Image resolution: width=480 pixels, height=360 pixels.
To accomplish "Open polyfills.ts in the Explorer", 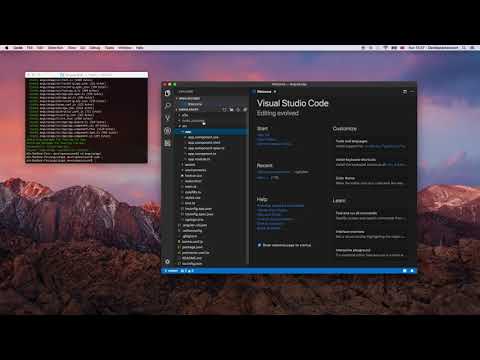I will click(193, 192).
